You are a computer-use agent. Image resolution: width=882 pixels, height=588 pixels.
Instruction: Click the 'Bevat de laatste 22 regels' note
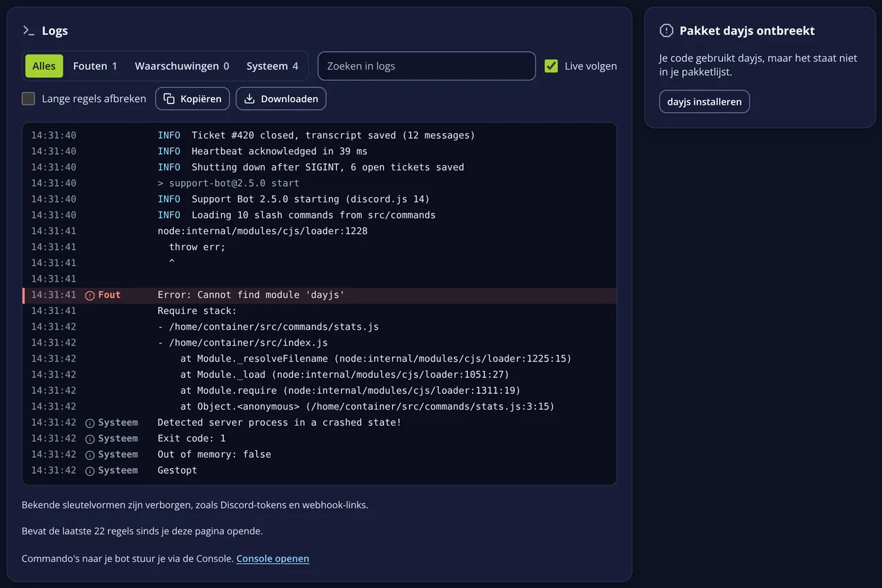(142, 532)
